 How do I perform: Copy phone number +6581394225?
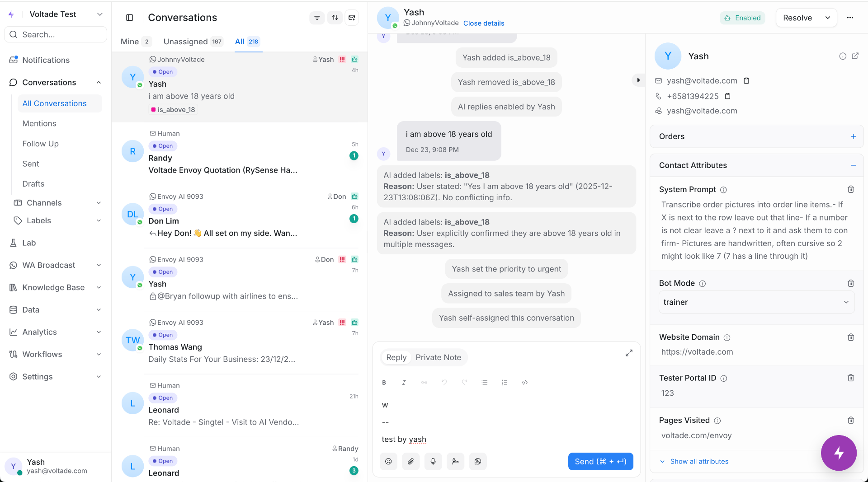[x=727, y=96]
